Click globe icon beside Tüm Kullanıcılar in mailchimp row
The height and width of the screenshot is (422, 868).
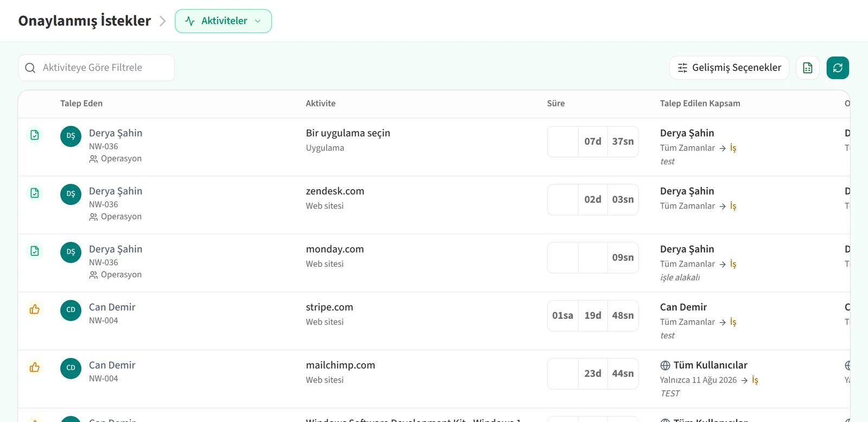[665, 366]
